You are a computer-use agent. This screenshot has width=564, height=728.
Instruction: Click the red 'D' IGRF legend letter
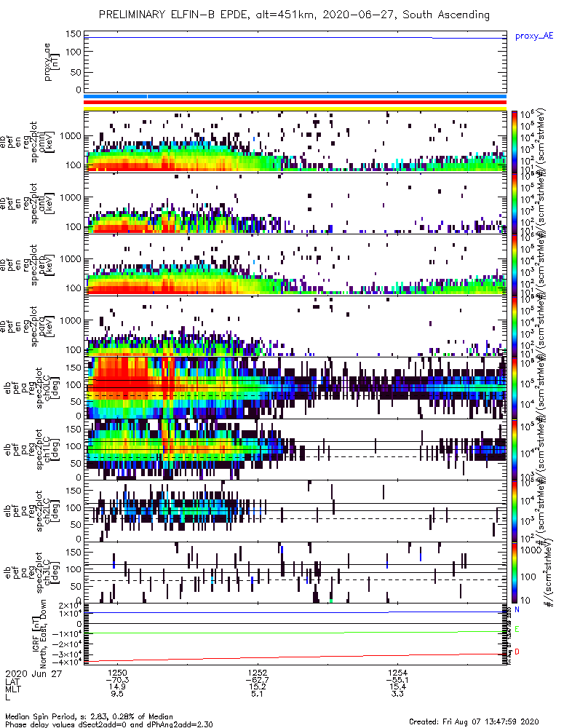(517, 652)
